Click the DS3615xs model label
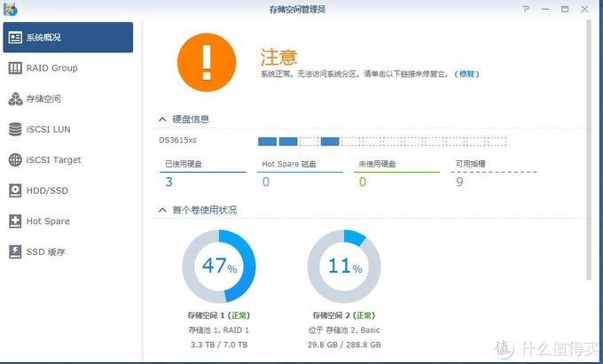 177,140
